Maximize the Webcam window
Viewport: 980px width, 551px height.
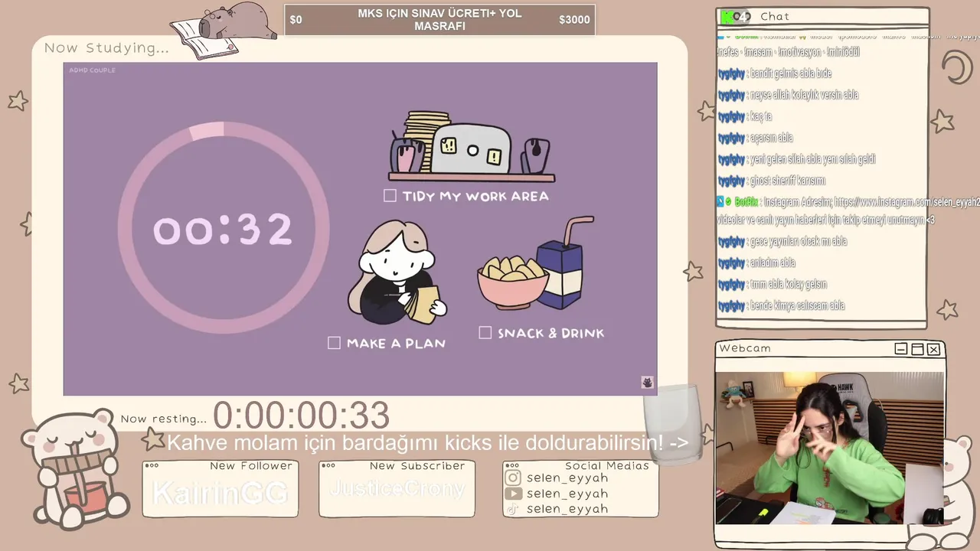tap(917, 349)
